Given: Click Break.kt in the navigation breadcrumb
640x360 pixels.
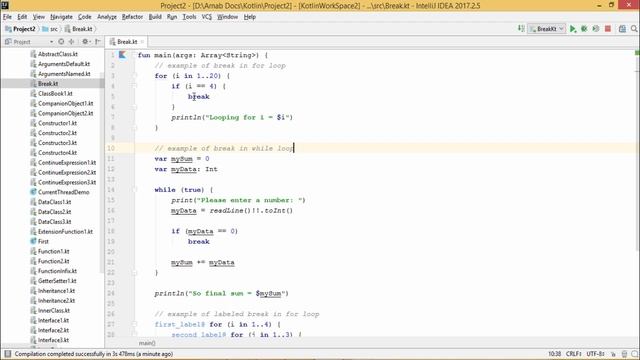Looking at the screenshot, I should coord(82,29).
